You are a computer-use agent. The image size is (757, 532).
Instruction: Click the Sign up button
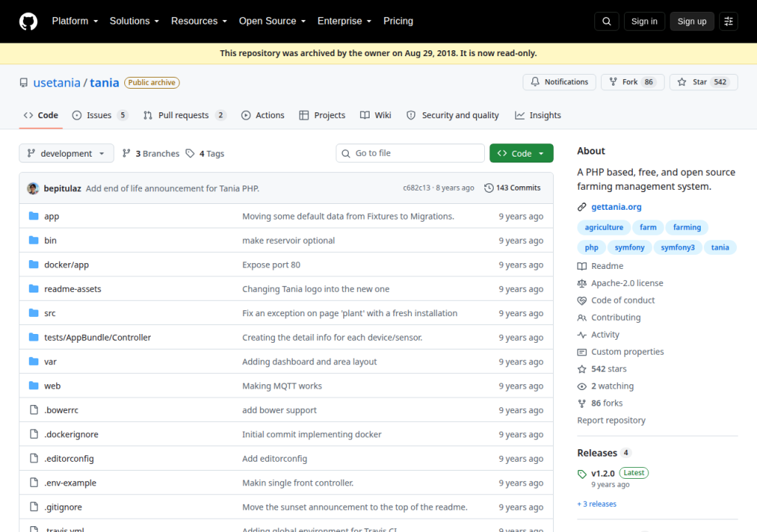pos(692,21)
